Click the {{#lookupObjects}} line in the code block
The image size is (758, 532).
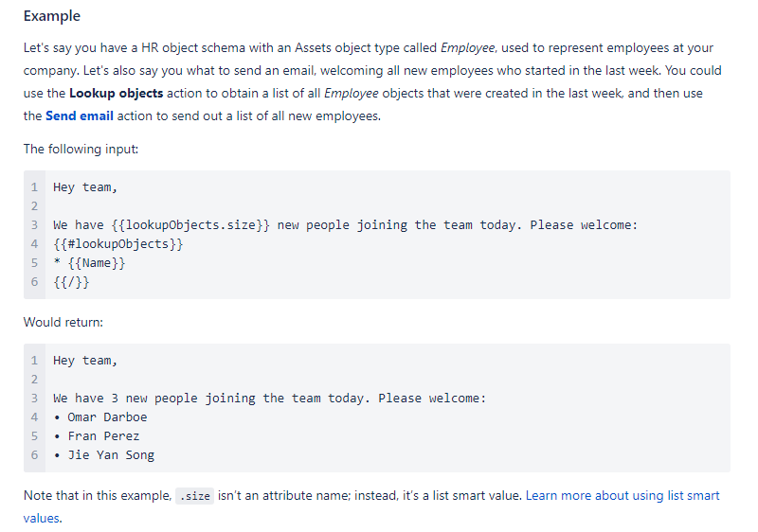coord(117,244)
